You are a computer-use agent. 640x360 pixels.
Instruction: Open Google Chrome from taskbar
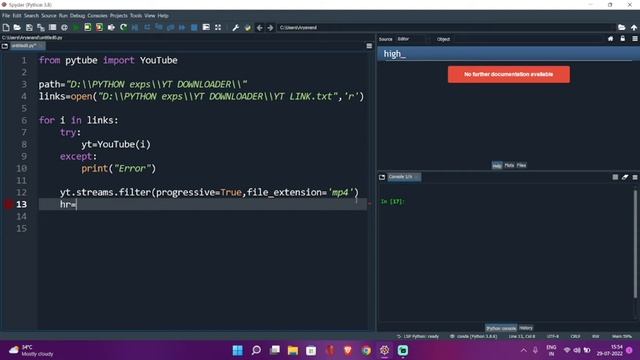366,350
